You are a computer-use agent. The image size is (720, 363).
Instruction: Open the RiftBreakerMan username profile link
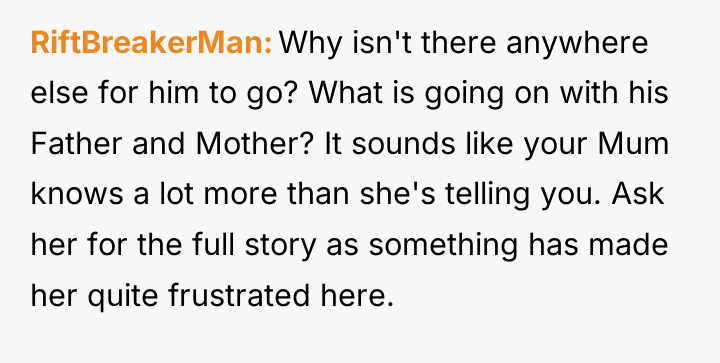pos(152,43)
